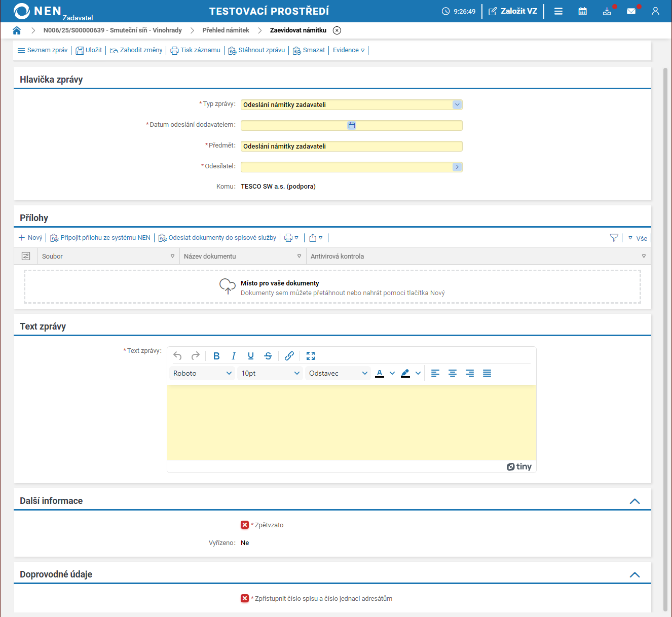The image size is (672, 617).
Task: Click the filter funnel icon in Přílohy
Action: (x=614, y=238)
